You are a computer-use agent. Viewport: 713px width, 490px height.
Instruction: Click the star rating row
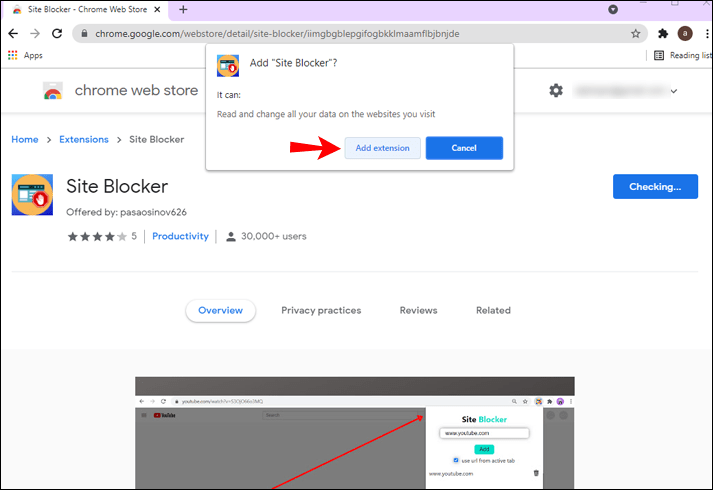coord(97,236)
